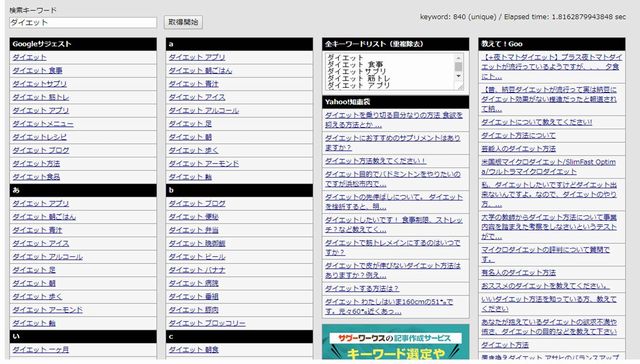Open 教えて！Goo link おススメのダイエットを教えてください
The image size is (640, 364).
click(545, 286)
